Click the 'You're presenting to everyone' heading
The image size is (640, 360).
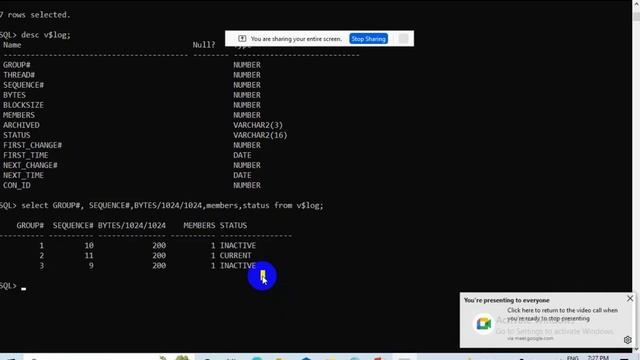coord(507,300)
